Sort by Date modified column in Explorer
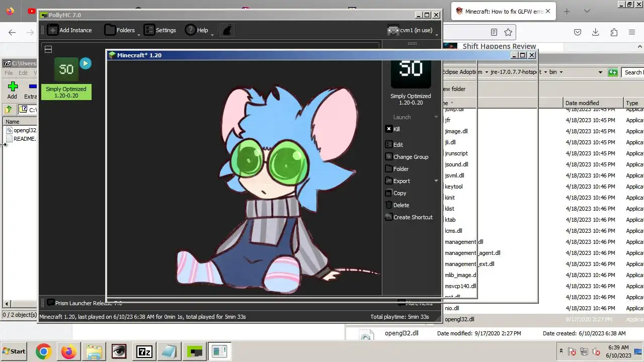 (x=593, y=103)
